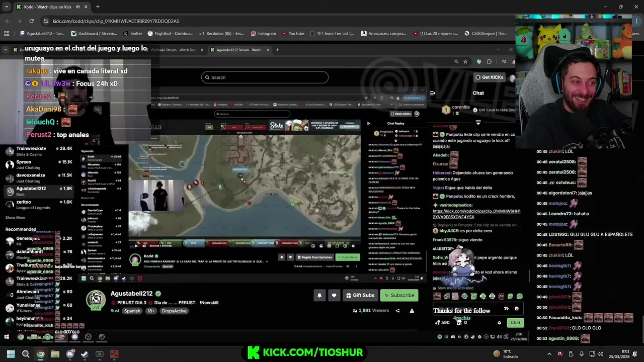Open the Instagram bookmark
Viewport: 644px width, 362px height.
coord(263,34)
